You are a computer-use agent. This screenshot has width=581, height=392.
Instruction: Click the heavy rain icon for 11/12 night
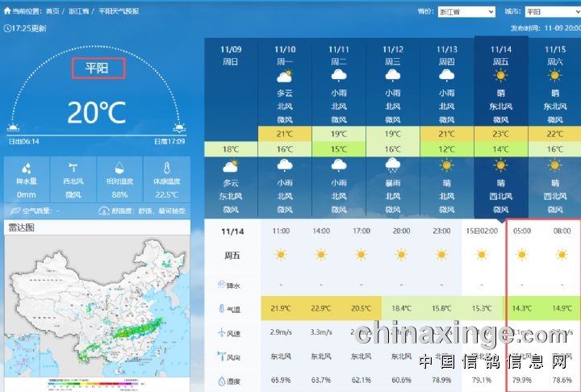click(393, 165)
